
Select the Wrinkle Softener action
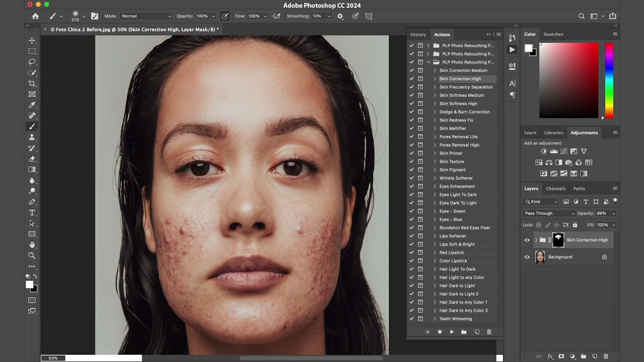pos(456,178)
